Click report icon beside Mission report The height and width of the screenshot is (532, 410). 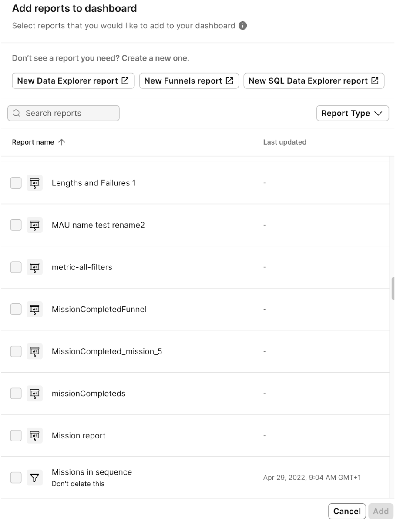coord(34,436)
